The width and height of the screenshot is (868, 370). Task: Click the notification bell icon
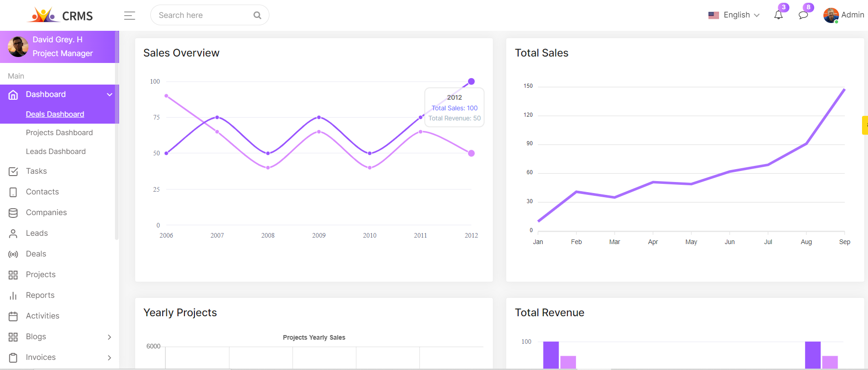click(x=778, y=15)
